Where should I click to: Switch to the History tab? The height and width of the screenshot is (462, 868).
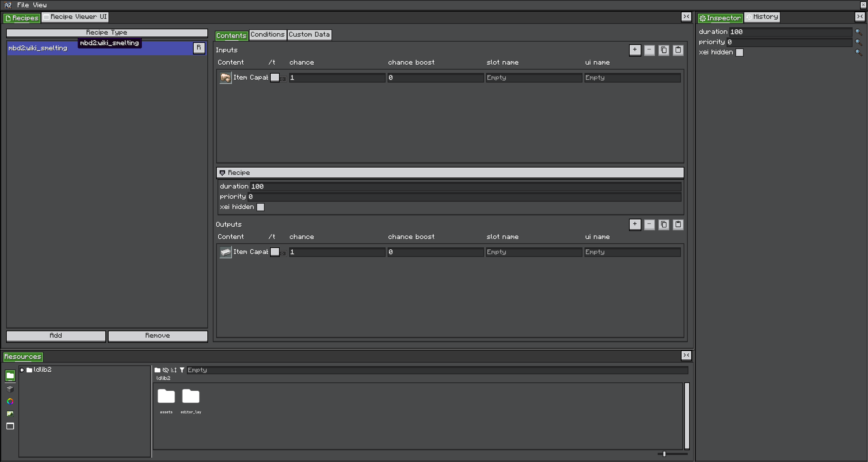click(x=762, y=17)
